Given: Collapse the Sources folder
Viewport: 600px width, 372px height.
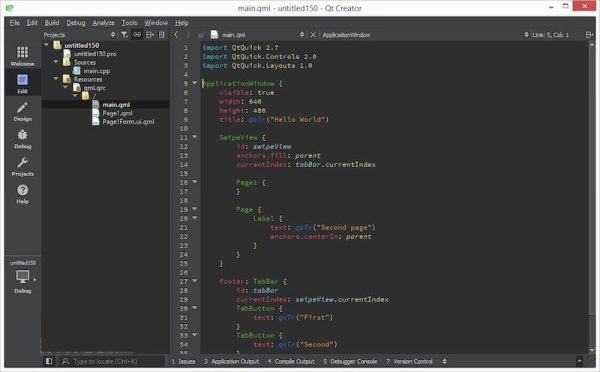Looking at the screenshot, I should tap(56, 61).
